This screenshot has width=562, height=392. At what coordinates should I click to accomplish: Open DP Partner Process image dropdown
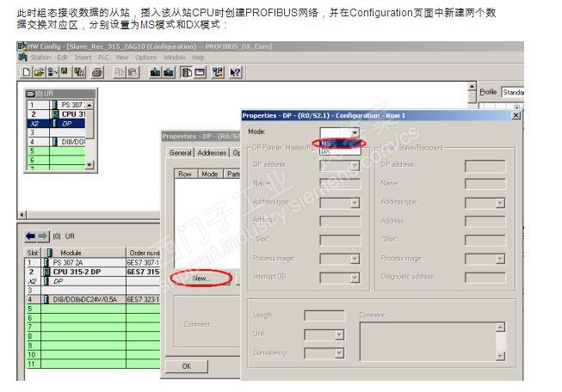pos(355,259)
